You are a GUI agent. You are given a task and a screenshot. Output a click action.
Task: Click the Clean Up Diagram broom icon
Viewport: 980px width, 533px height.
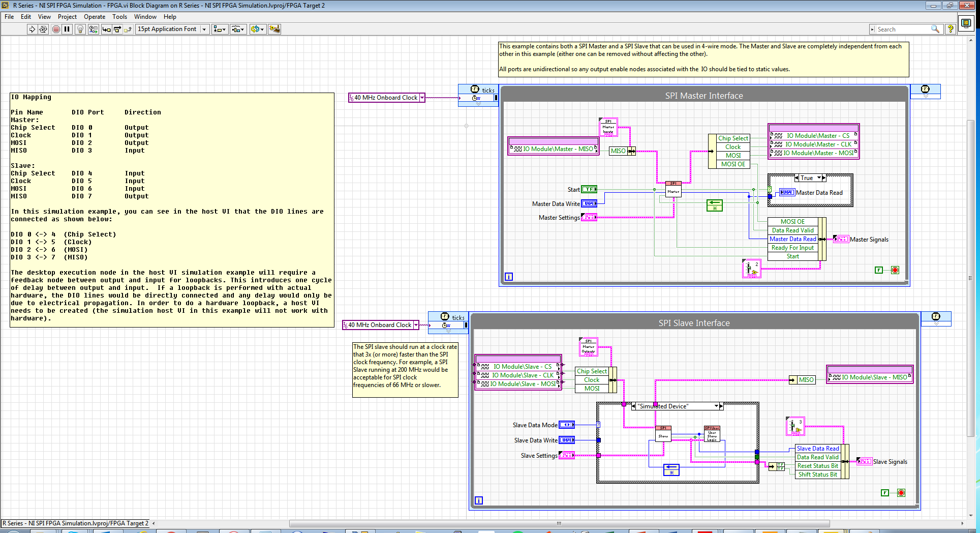274,29
